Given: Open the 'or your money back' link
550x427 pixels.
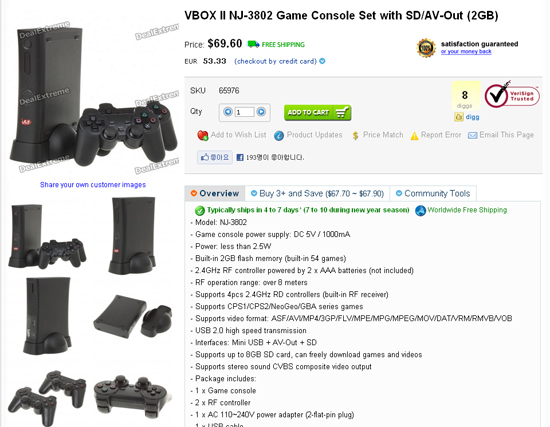Looking at the screenshot, I should [x=466, y=52].
